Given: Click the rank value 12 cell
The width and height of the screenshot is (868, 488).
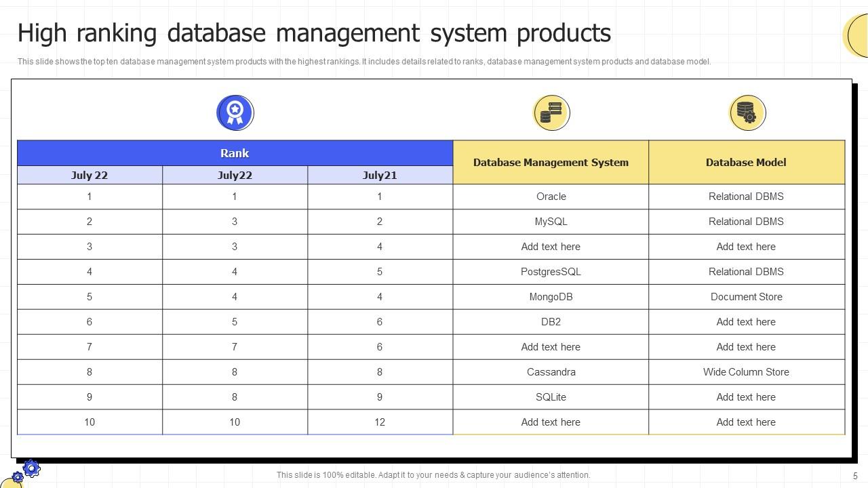Looking at the screenshot, I should point(380,422).
